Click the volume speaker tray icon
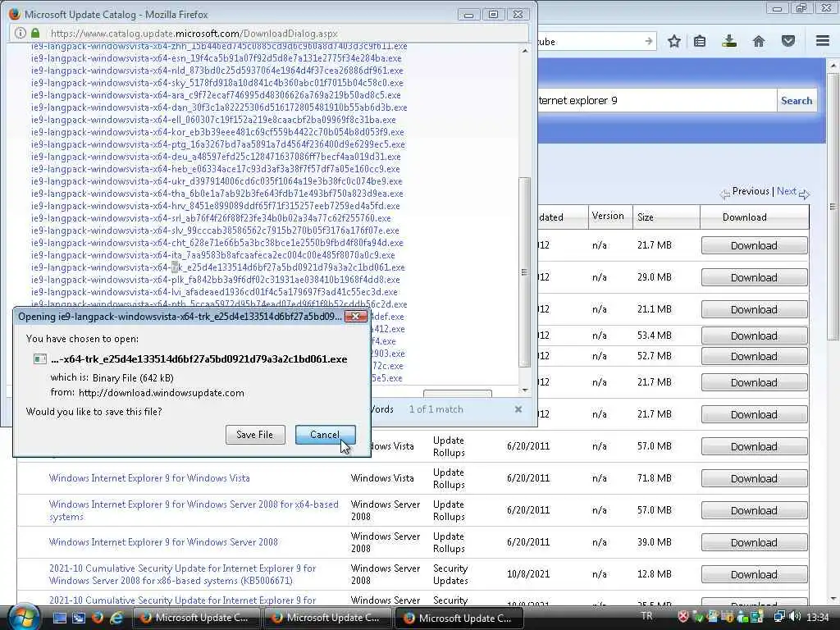This screenshot has height=630, width=840. click(x=794, y=617)
